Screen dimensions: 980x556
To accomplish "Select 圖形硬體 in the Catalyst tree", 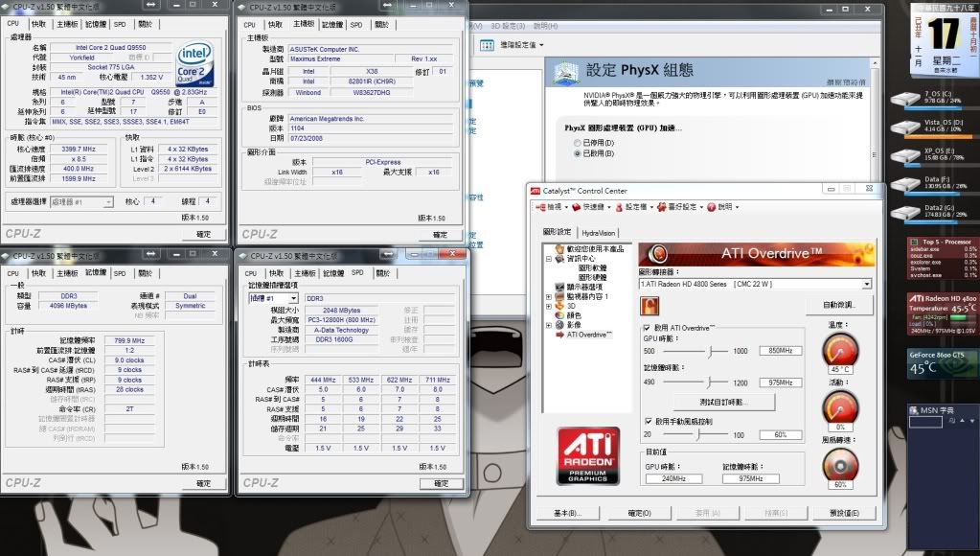I will pos(592,277).
